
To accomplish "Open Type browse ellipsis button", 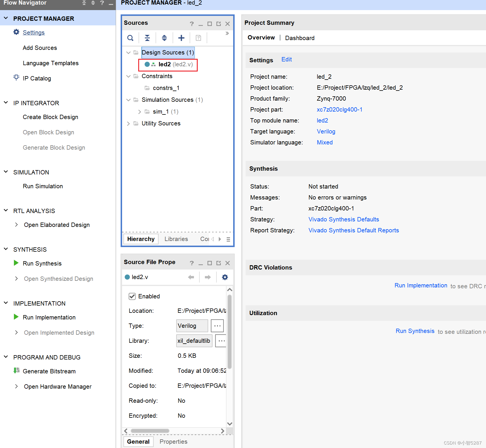I will 217,326.
